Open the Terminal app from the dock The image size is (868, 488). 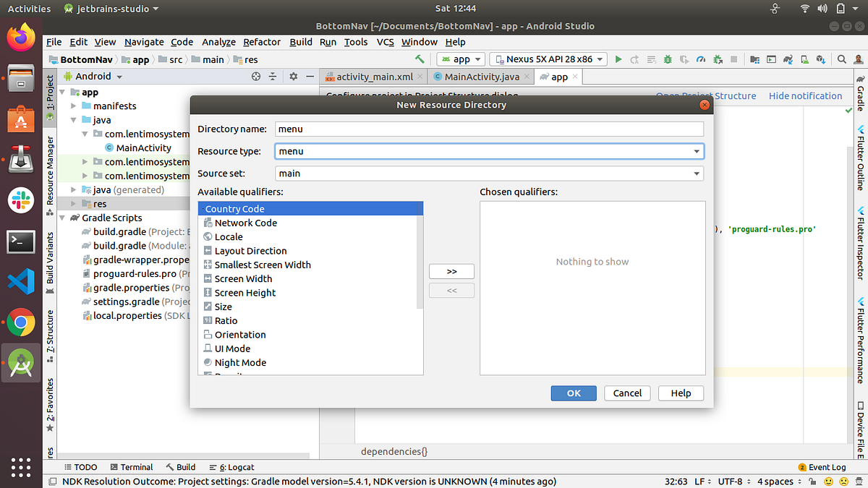pyautogui.click(x=21, y=241)
